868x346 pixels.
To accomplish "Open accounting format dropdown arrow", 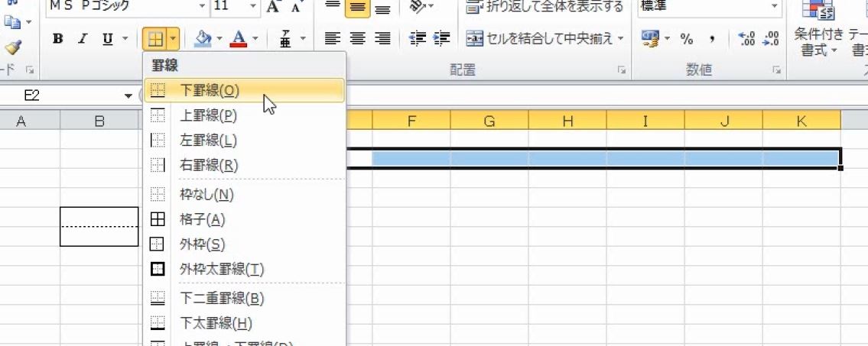I will point(667,39).
